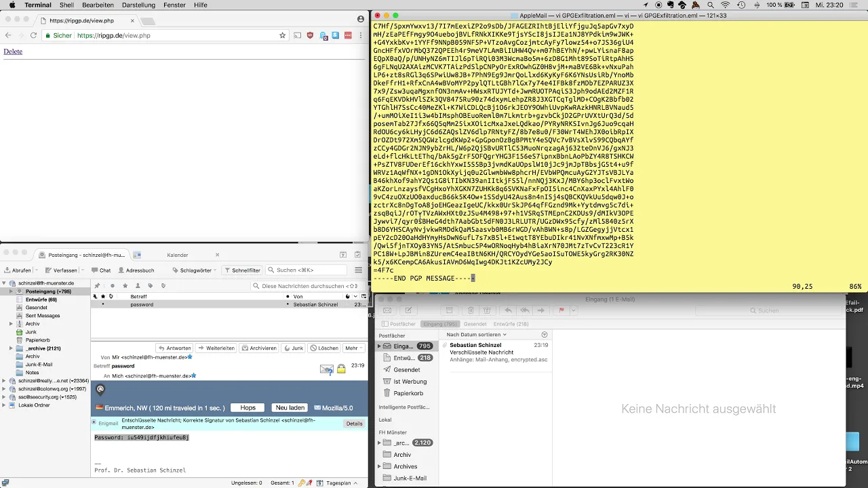The image size is (868, 488).
Task: Click the Hops button
Action: pos(248,408)
